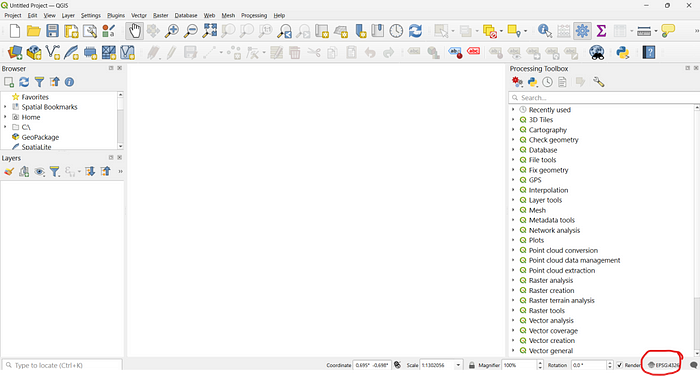Expand the Network analysis group
The image size is (700, 376).
pyautogui.click(x=513, y=230)
